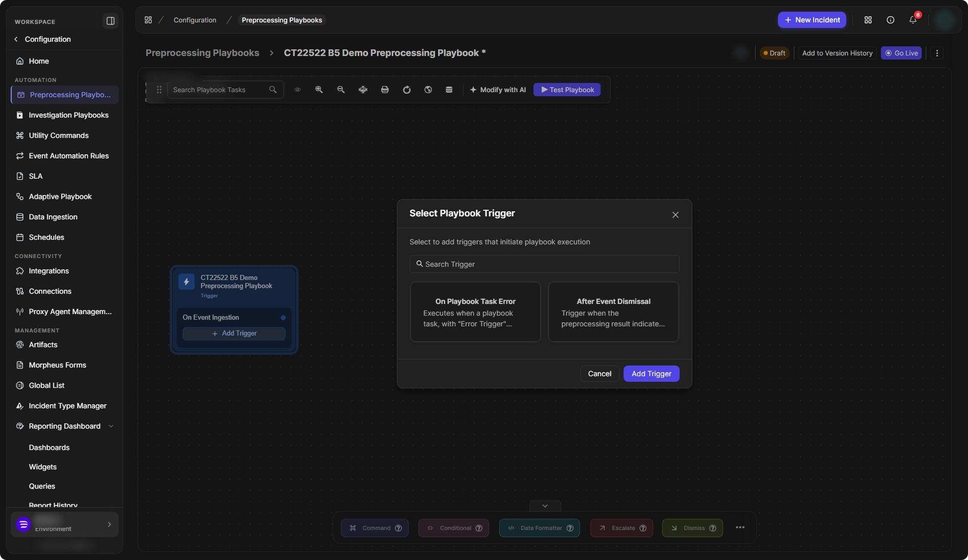Select the On Event Ingestion trigger row
The height and width of the screenshot is (560, 968).
[234, 317]
